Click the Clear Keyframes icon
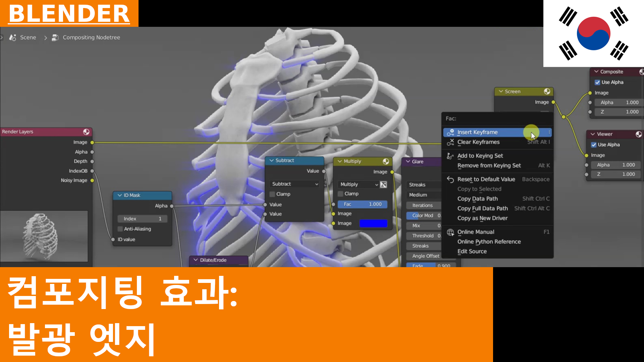Viewport: 644px width, 362px height. tap(450, 142)
